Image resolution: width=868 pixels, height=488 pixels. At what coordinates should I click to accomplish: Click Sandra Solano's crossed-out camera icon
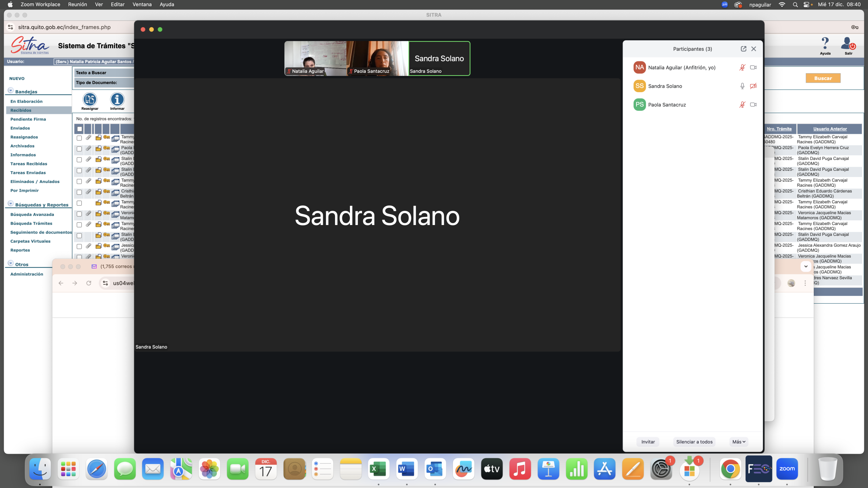tap(753, 86)
